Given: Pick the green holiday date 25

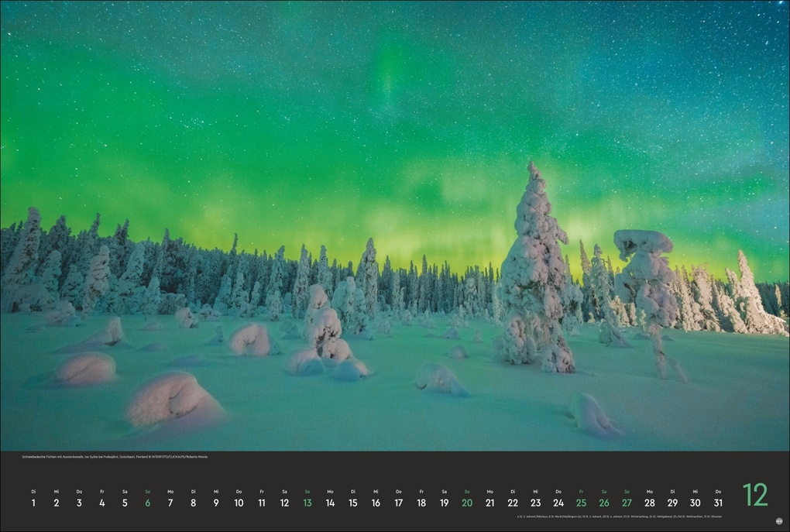Looking at the screenshot, I should pyautogui.click(x=581, y=503).
